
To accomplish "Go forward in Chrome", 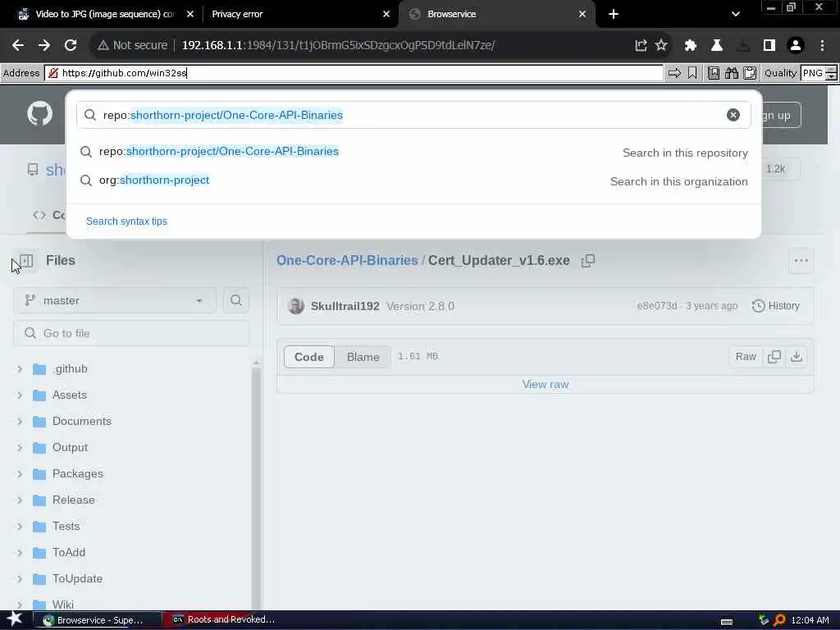I will (x=44, y=45).
